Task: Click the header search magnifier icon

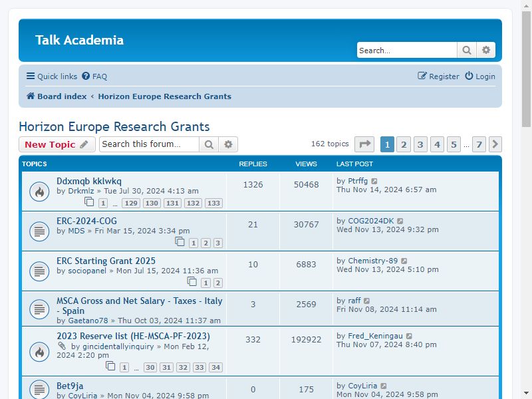Action: click(x=467, y=51)
